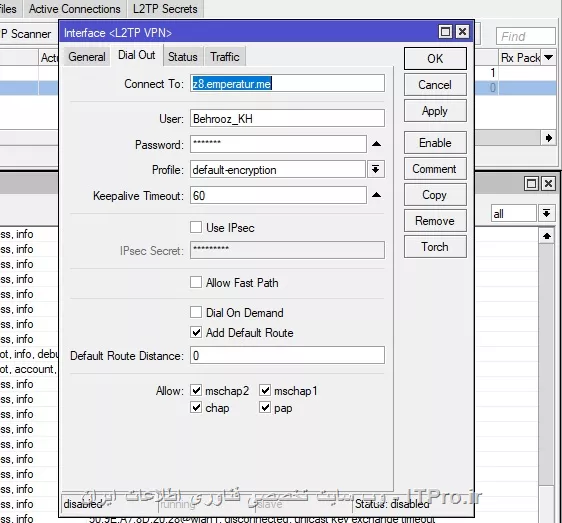Open the L2TP Secrets tab
The height and width of the screenshot is (523, 562).
165,9
